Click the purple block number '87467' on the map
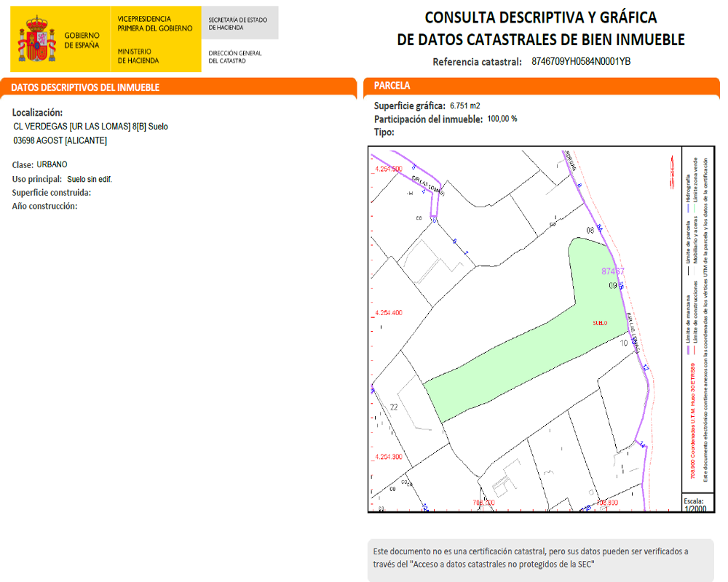Screen dimensions: 728x582 click(613, 271)
